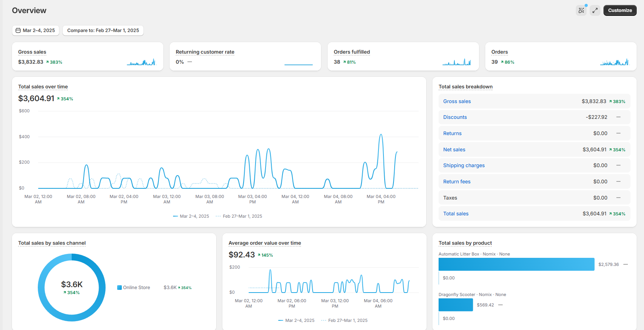Expand dashboard to fullscreen view

[x=595, y=10]
